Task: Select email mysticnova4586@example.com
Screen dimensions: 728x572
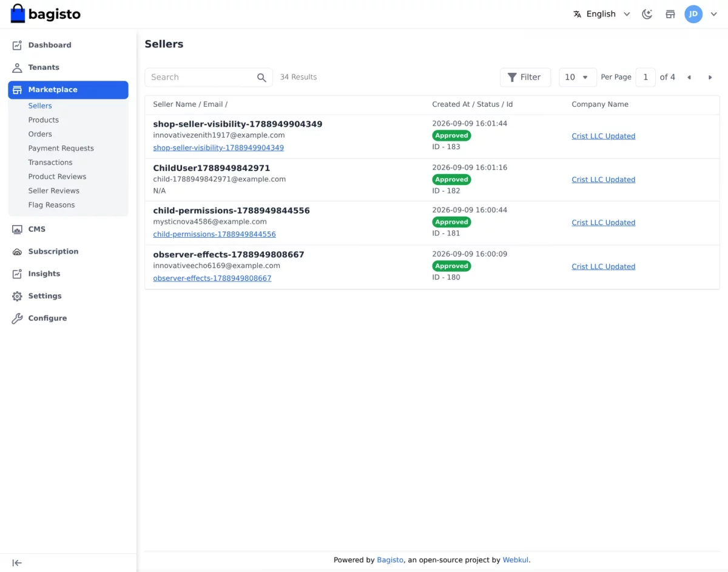Action: (210, 222)
